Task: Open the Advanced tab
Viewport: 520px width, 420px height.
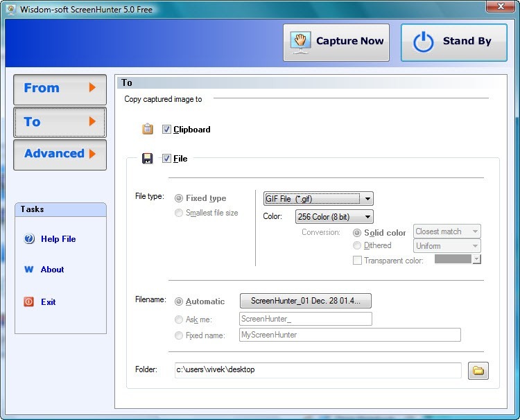Action: pos(60,154)
